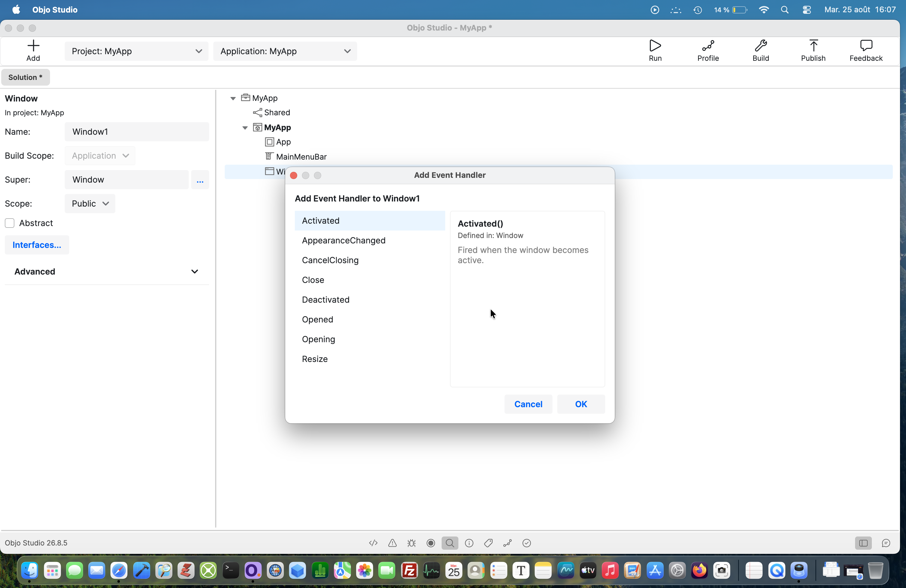906x588 pixels.
Task: Open FileZilla from the dock
Action: [x=409, y=571]
